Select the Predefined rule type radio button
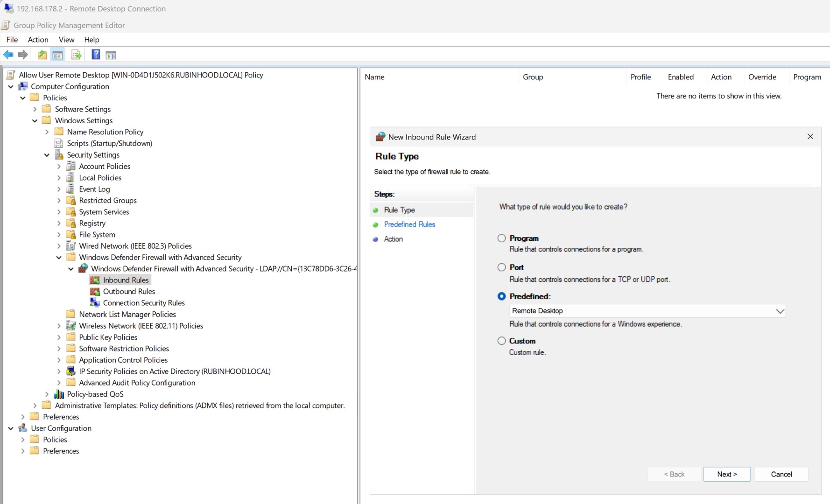Viewport: 830px width, 504px height. point(501,296)
